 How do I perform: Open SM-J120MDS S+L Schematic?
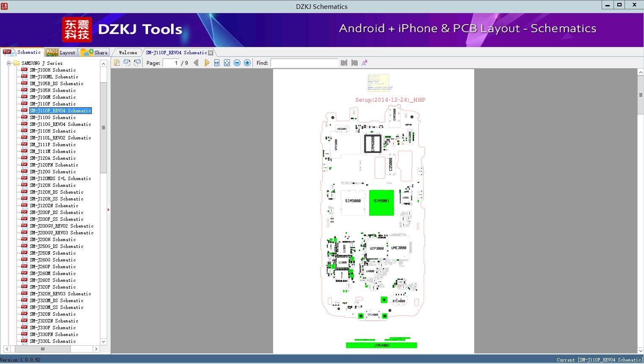point(60,178)
